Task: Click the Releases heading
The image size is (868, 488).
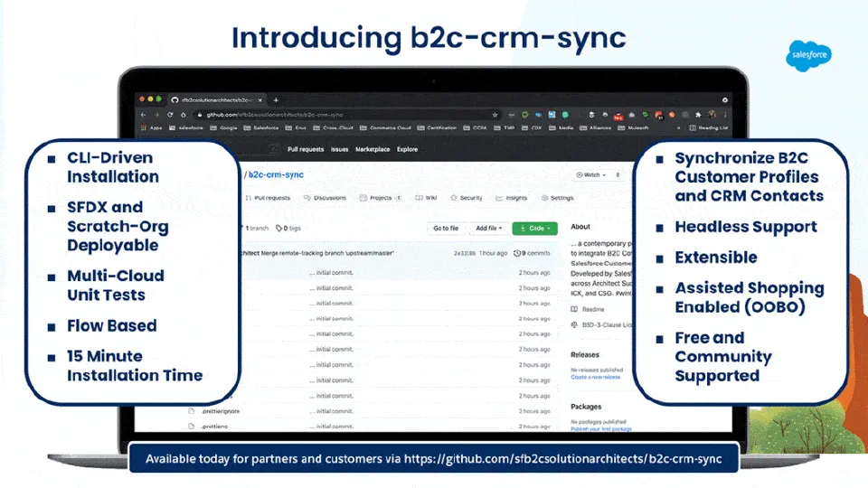Action: coord(585,355)
